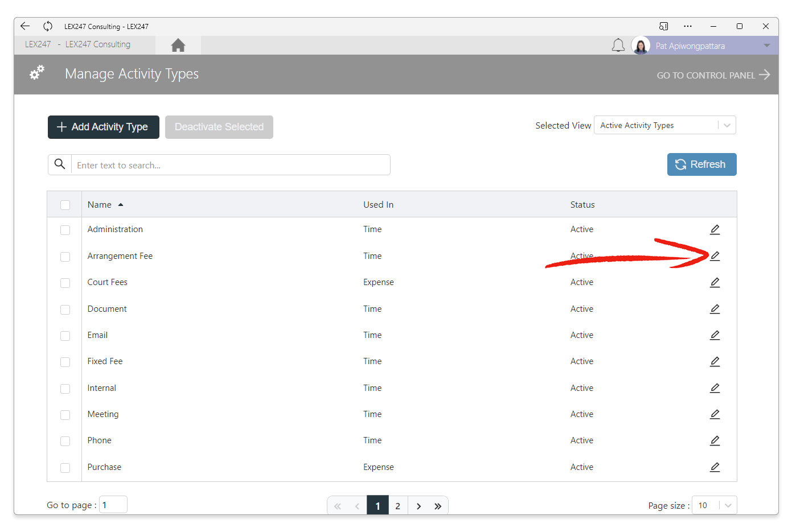This screenshot has height=532, width=792.
Task: Check the Fixed Fee row checkbox
Action: 65,362
